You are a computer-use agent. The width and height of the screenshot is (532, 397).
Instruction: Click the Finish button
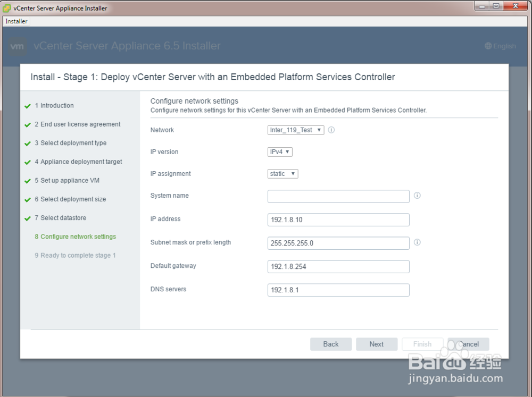point(422,344)
